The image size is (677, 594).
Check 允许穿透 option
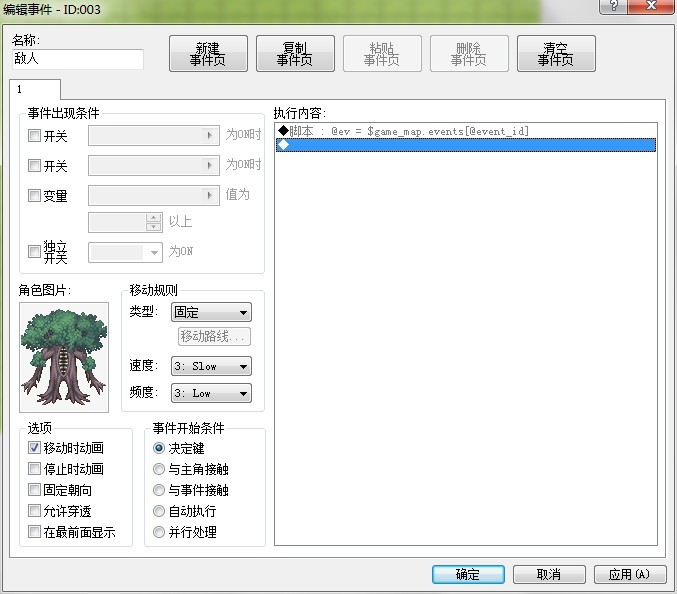click(34, 511)
